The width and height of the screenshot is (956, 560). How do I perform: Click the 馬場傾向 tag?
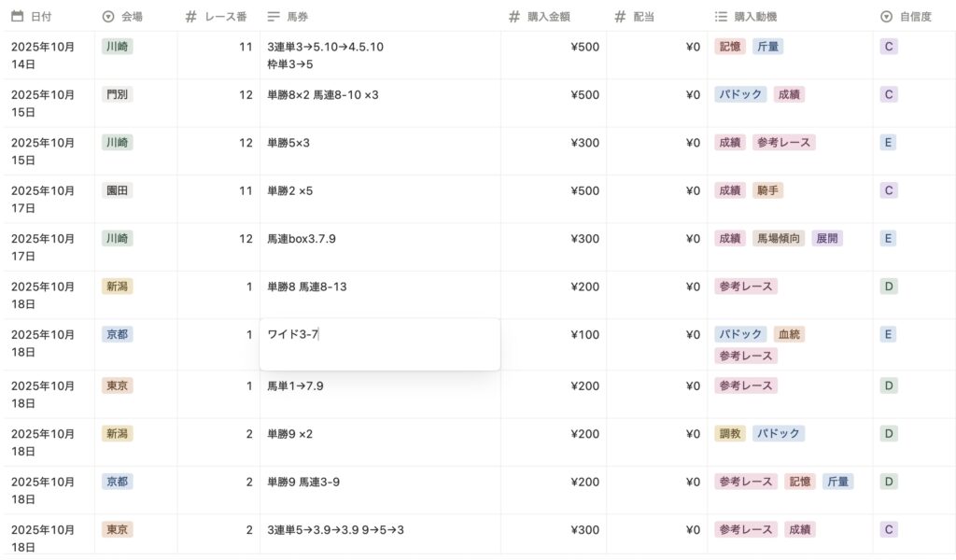779,238
